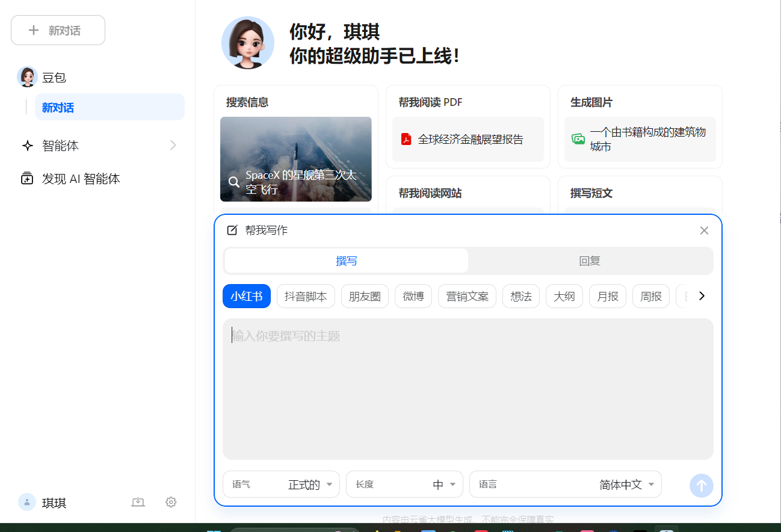The width and height of the screenshot is (781, 532).
Task: Open the 琪琪 user profile avatar
Action: tap(27, 502)
